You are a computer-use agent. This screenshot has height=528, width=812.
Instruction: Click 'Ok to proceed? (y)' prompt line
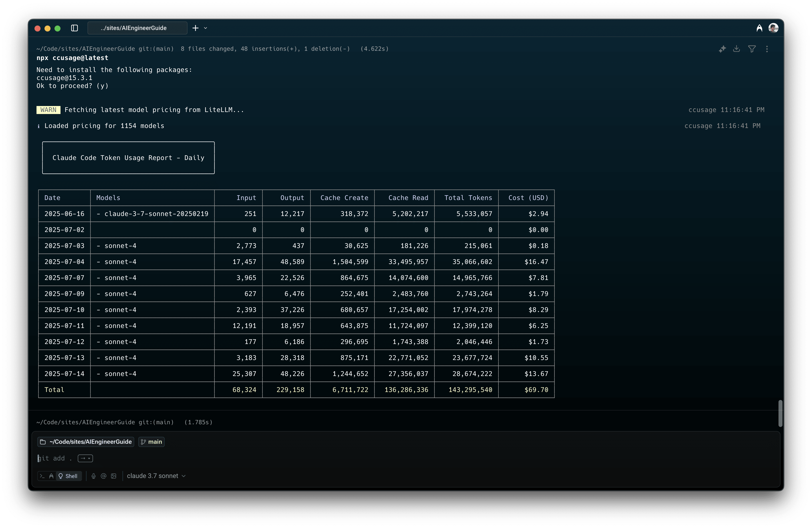click(x=72, y=86)
